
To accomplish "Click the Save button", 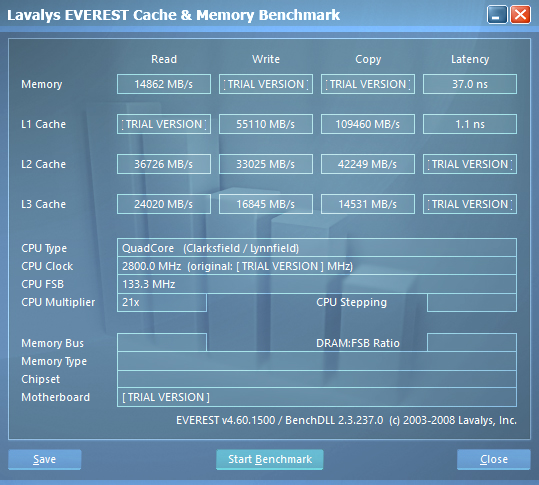I will 45,459.
